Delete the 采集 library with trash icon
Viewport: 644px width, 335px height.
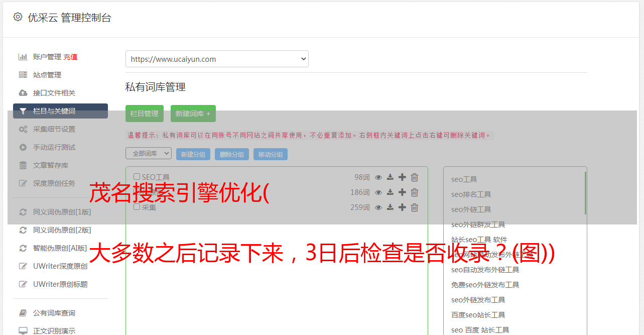[415, 207]
